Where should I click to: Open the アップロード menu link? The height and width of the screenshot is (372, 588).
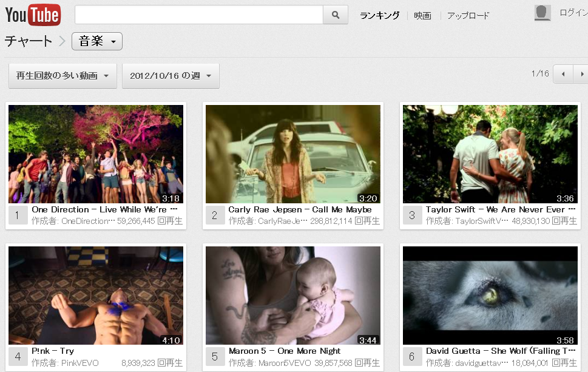(468, 15)
